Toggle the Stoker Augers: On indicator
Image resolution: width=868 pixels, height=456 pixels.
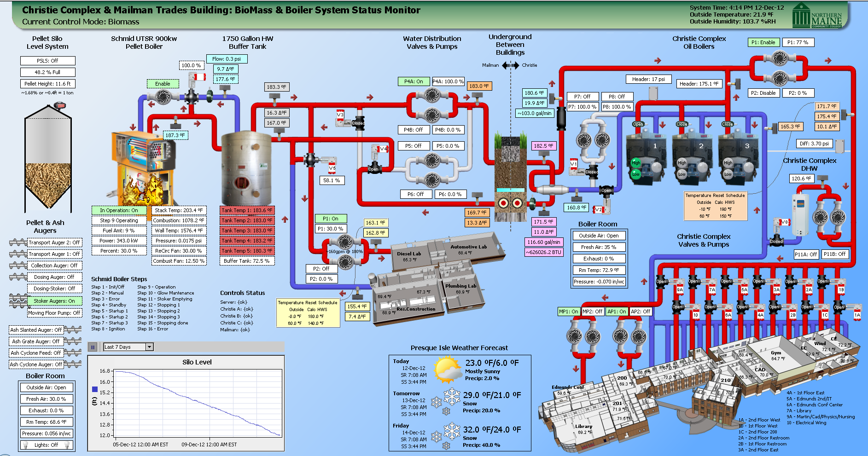click(54, 301)
